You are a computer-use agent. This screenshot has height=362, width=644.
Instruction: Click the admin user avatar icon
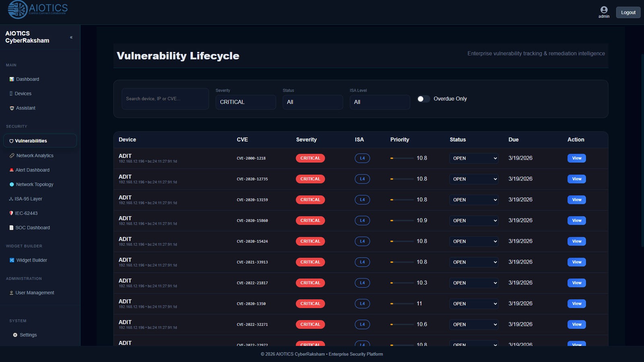[x=604, y=10]
